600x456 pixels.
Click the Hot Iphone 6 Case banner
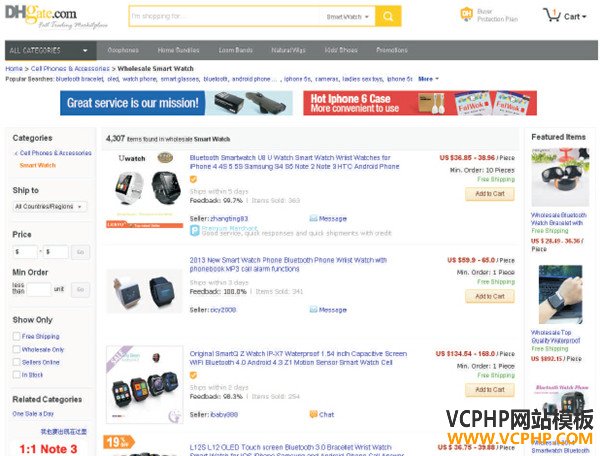point(420,103)
